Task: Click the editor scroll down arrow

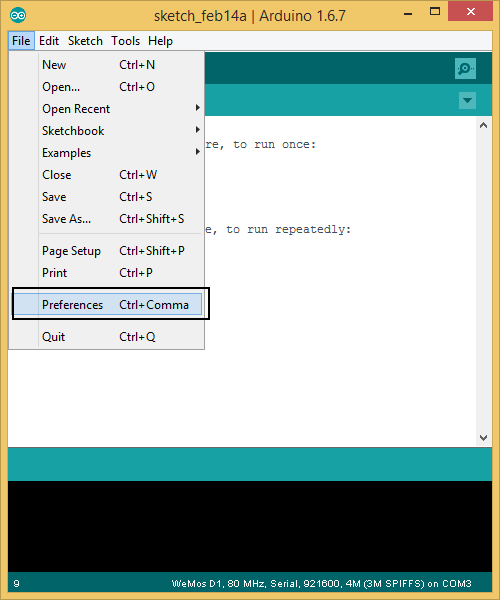Action: (x=484, y=438)
